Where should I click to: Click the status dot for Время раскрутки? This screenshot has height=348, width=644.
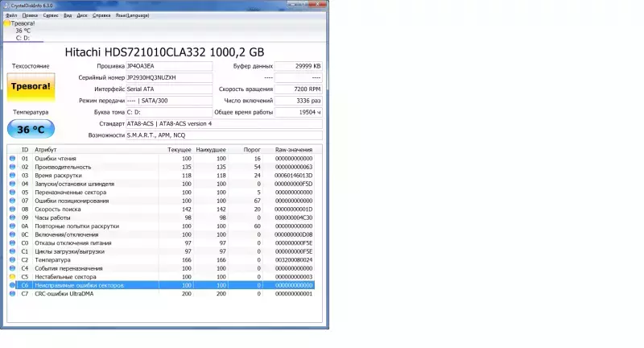coord(12,176)
